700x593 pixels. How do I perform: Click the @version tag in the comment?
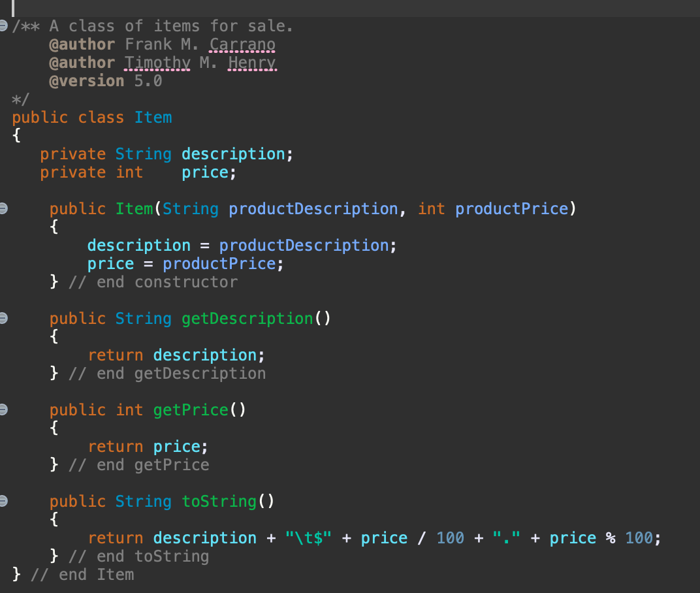[x=87, y=81]
